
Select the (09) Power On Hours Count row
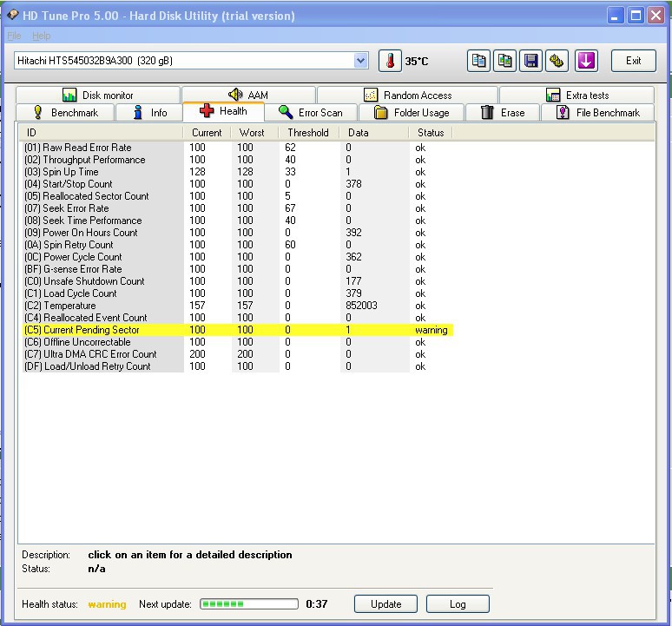(236, 233)
